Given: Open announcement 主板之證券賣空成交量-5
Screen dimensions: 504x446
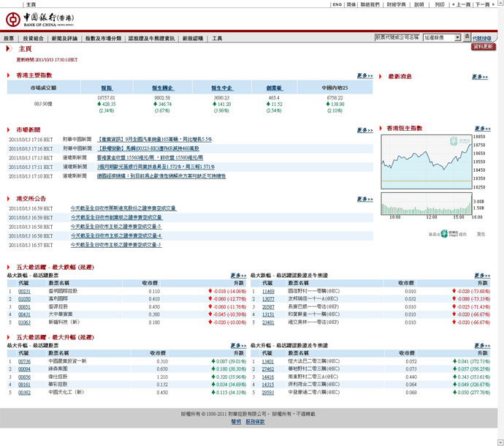Looking at the screenshot, I should point(116,227).
